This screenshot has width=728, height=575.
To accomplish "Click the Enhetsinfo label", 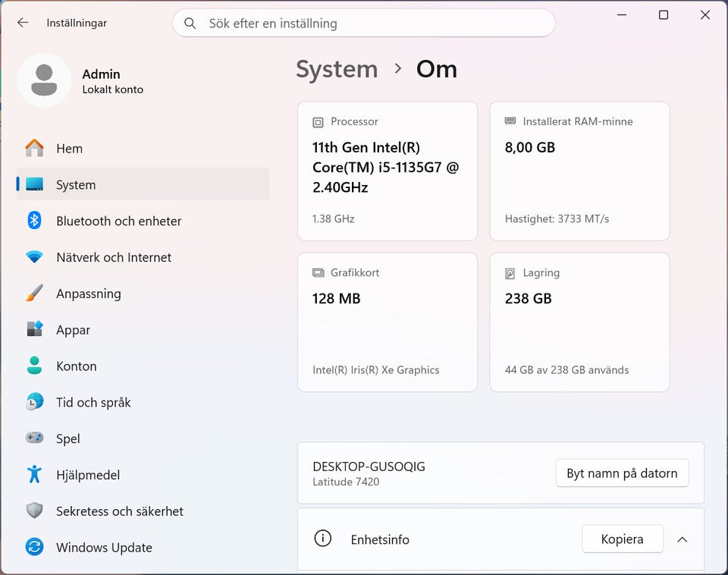I will [380, 539].
